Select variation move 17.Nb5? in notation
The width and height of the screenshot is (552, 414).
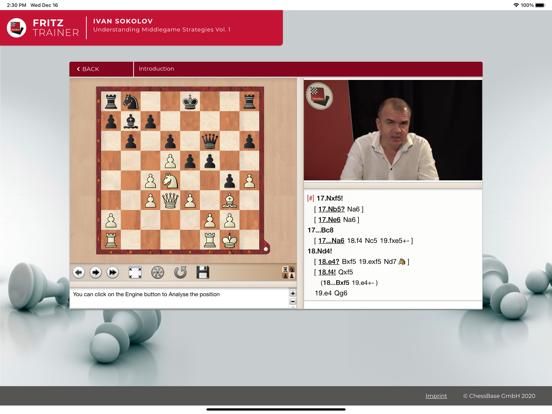tap(331, 209)
